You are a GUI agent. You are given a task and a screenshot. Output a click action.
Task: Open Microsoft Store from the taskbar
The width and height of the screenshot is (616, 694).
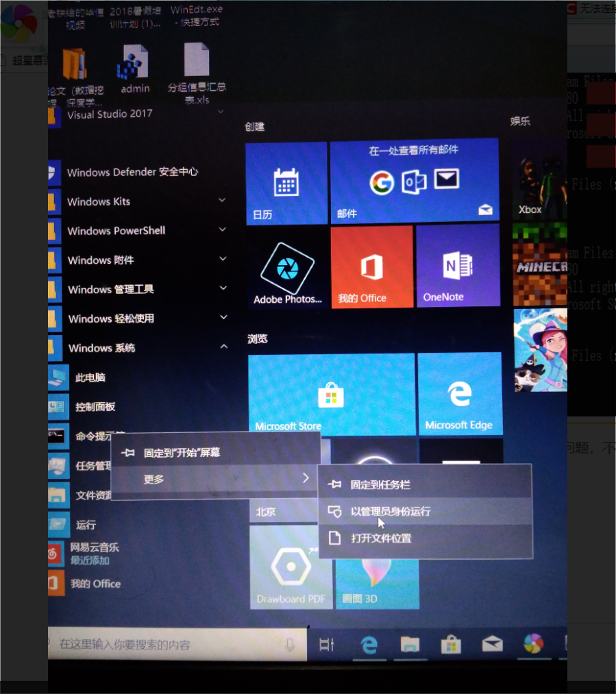[451, 645]
